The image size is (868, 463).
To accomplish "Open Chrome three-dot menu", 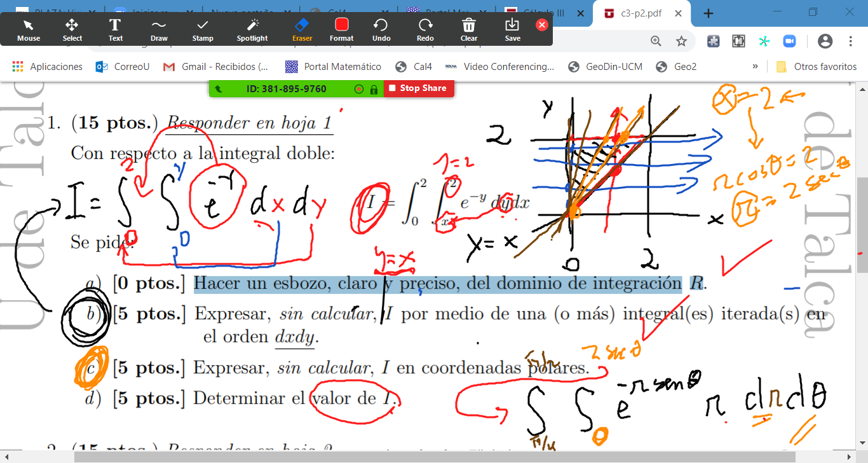I will point(851,41).
